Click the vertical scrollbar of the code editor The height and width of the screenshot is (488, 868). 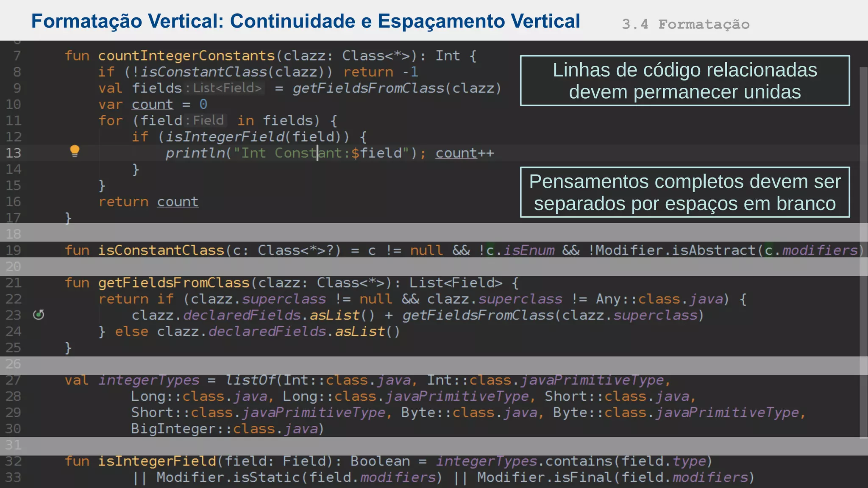pyautogui.click(x=863, y=252)
